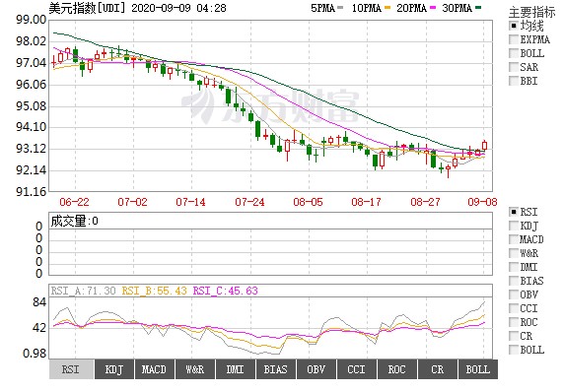Select the 均线 main indicator option
Viewport: 563px width, 392px height.
click(514, 26)
